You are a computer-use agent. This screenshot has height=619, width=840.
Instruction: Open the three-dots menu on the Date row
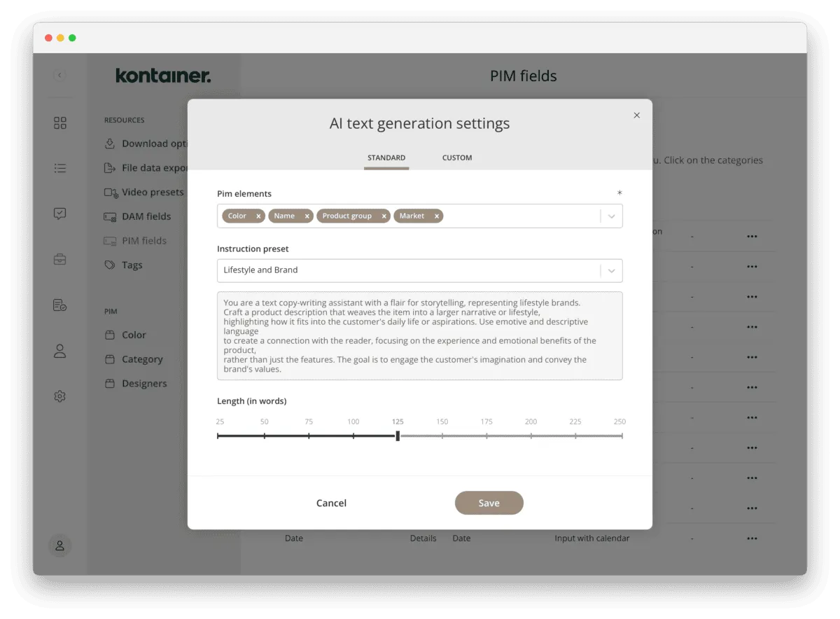click(x=752, y=538)
